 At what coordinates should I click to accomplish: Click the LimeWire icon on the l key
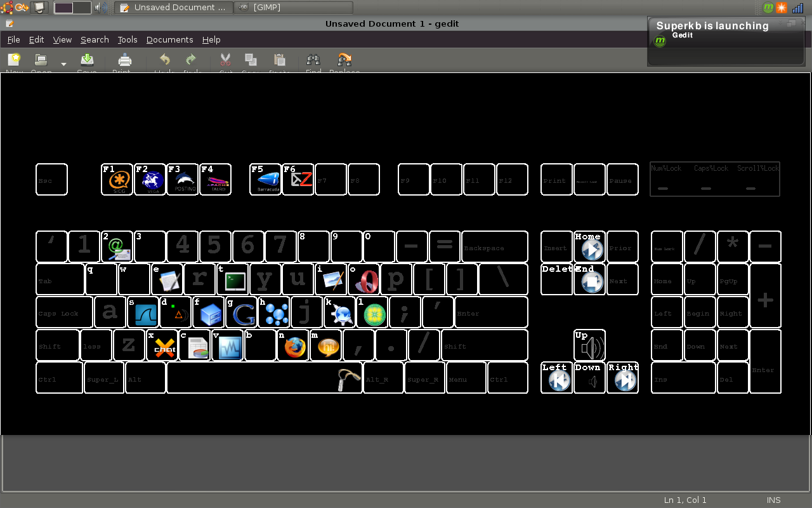click(x=374, y=314)
